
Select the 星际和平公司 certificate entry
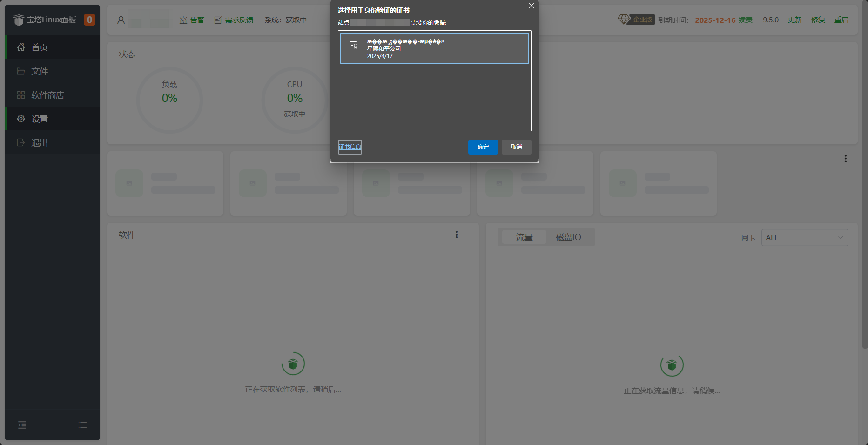point(434,48)
